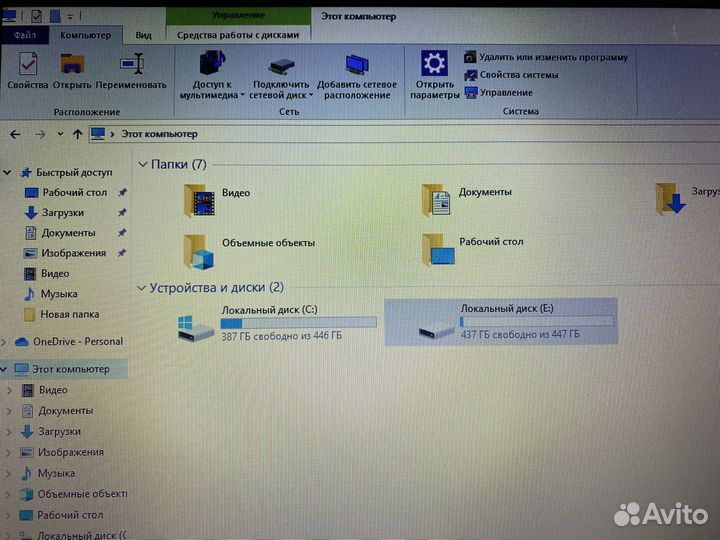Switch to the Компьютер ribbon tab
720x540 pixels.
85,35
